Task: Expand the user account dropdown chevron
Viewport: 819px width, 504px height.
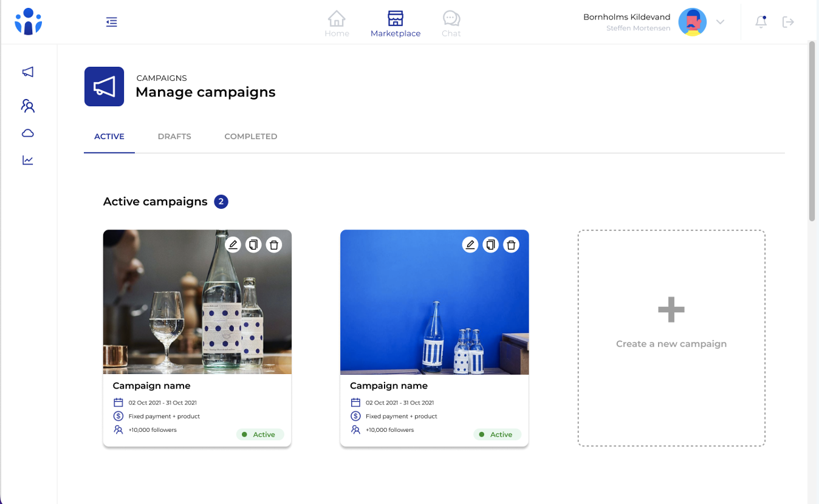Action: [720, 22]
